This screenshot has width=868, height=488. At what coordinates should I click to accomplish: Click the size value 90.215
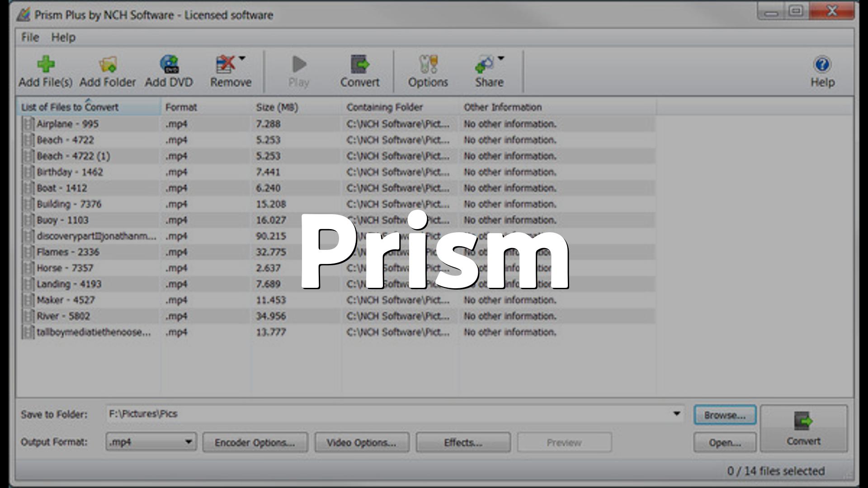pyautogui.click(x=271, y=236)
